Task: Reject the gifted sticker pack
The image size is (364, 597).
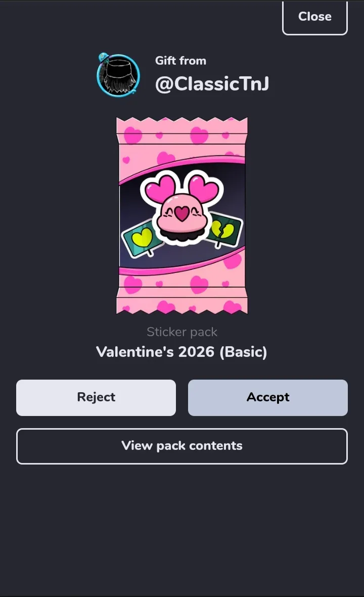Action: coord(96,397)
